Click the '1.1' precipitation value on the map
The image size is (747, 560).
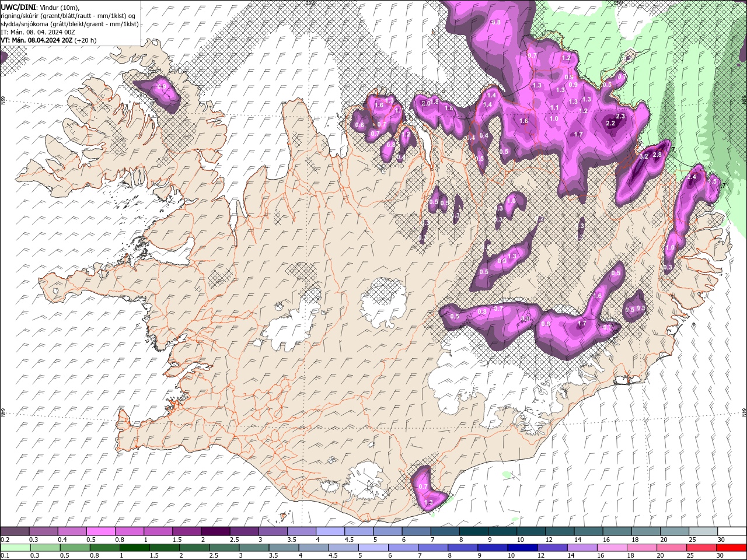point(554,108)
